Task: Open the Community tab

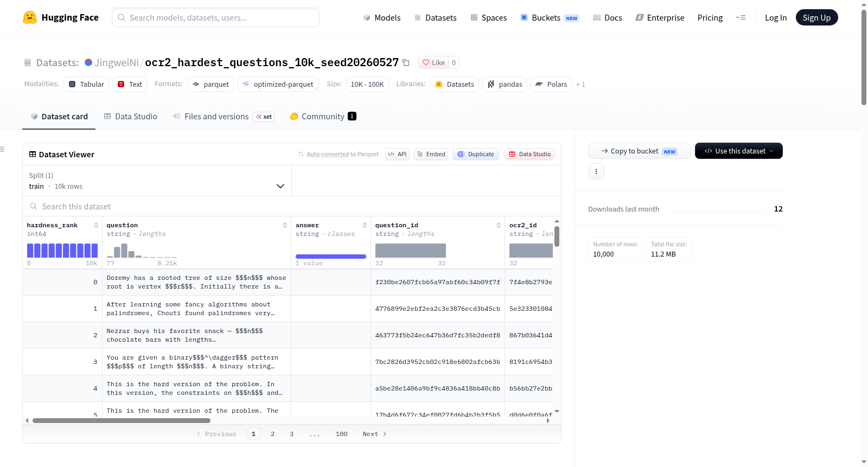Action: (323, 117)
